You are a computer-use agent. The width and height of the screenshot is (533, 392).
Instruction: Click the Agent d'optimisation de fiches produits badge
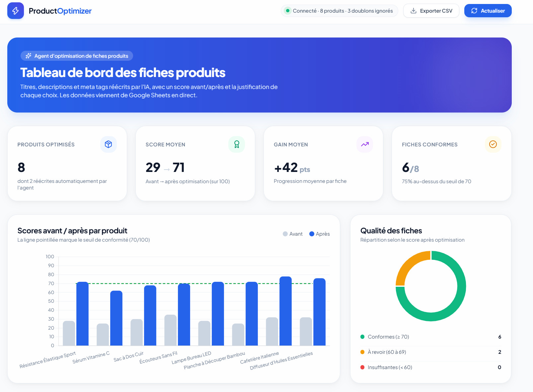[x=77, y=56]
